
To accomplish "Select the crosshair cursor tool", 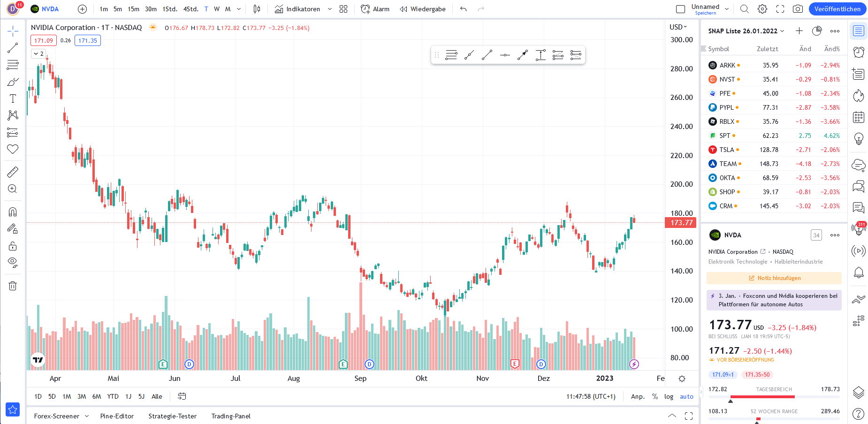I will click(x=13, y=31).
